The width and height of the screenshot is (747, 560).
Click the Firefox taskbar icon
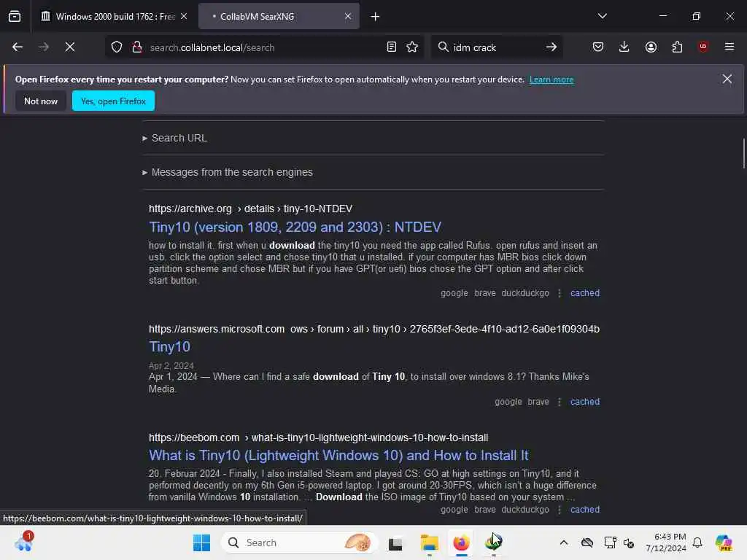461,542
